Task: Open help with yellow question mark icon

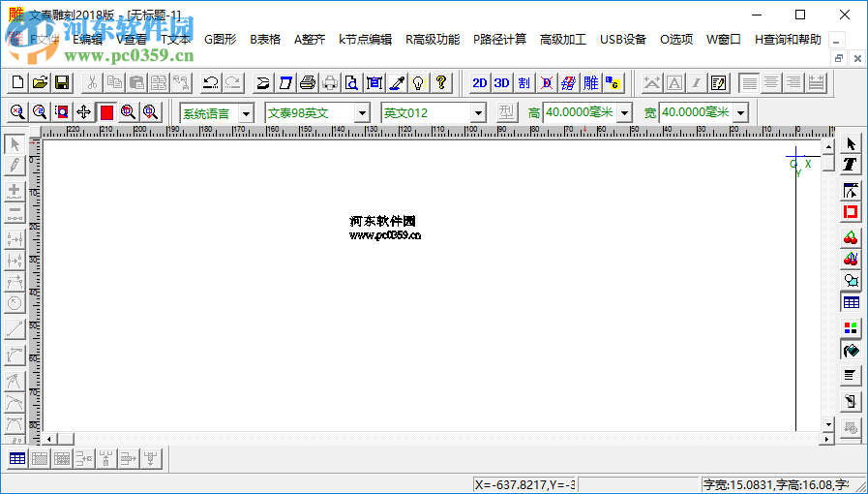Action: click(440, 83)
